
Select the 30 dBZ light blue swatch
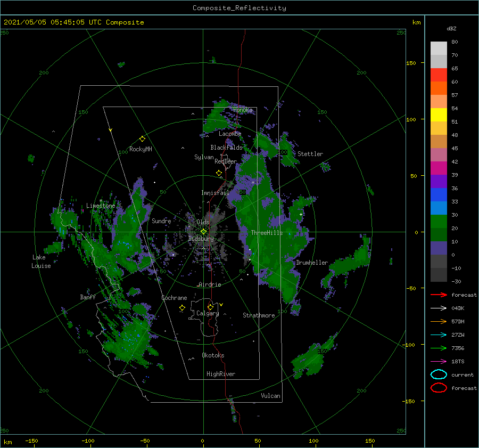coord(439,208)
